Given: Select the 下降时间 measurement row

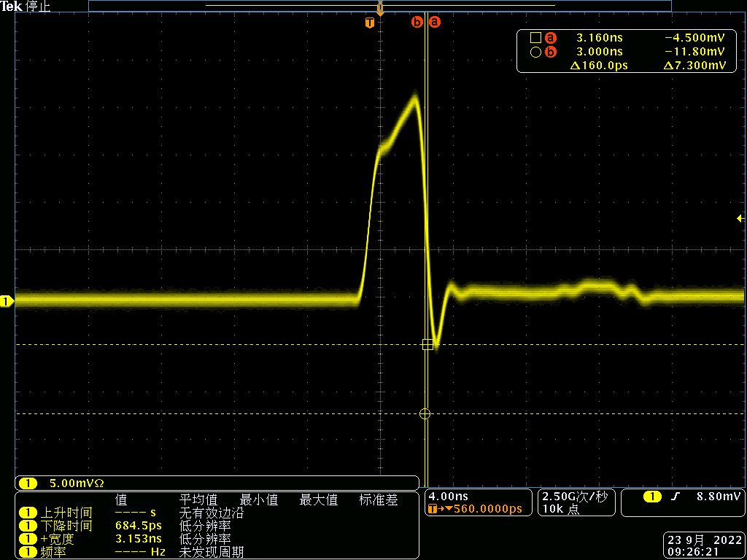Looking at the screenshot, I should [x=67, y=526].
